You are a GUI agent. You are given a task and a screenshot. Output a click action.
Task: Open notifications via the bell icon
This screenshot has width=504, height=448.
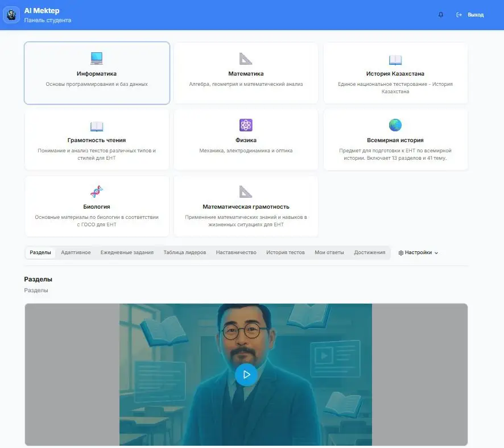(440, 15)
